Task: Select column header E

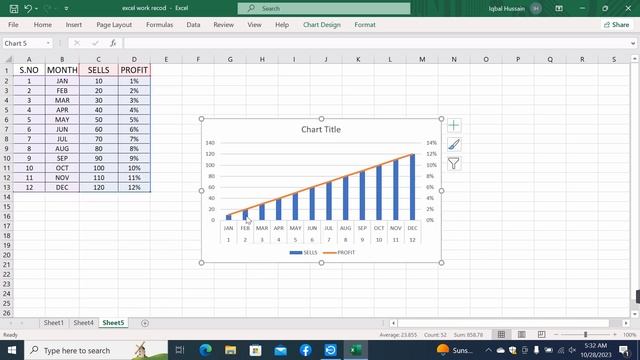Action: [x=166, y=60]
